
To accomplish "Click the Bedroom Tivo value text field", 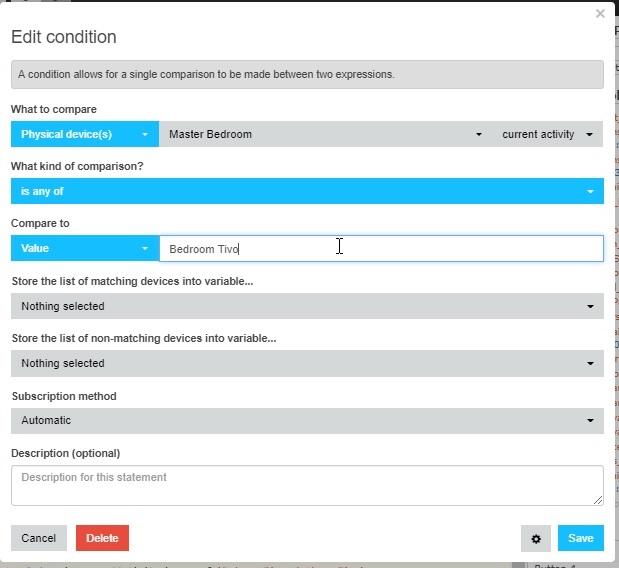I will click(x=381, y=249).
